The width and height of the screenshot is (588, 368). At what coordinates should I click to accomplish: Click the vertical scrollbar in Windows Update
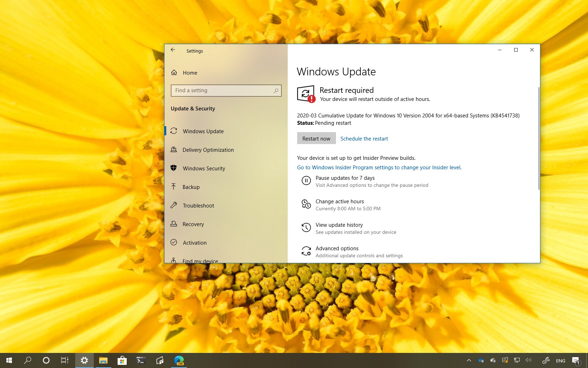[x=539, y=138]
